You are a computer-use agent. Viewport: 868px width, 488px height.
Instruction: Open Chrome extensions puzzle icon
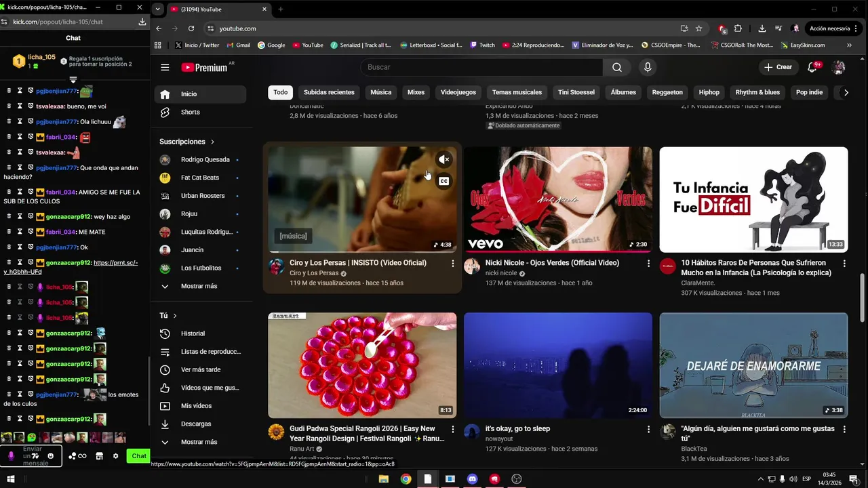point(738,28)
